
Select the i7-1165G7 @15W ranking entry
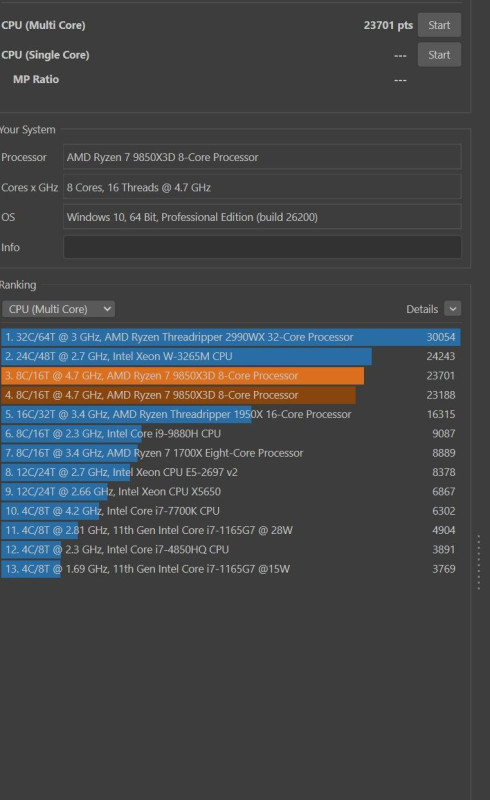231,569
